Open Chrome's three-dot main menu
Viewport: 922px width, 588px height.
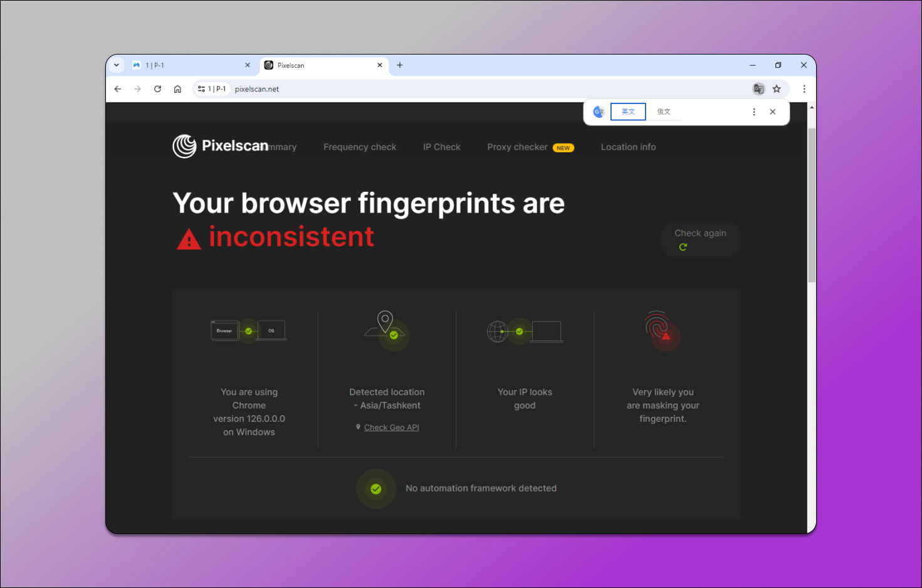(804, 89)
